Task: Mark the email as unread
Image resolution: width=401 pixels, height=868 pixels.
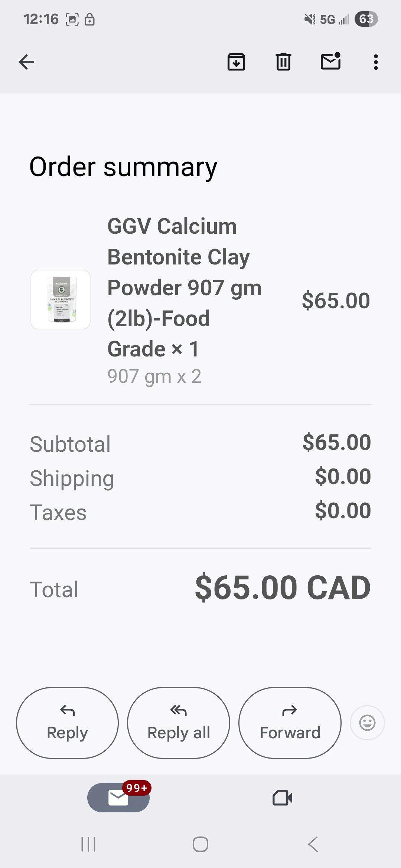Action: pos(330,62)
